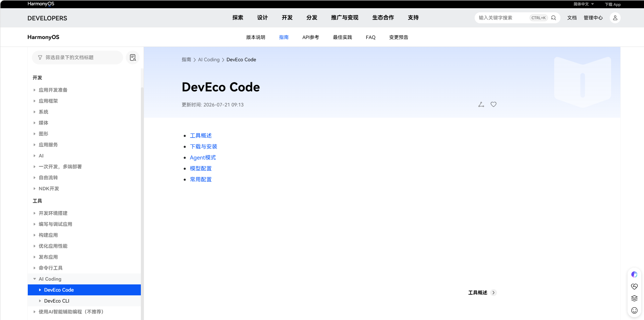Click the filter funnel icon

pos(40,57)
